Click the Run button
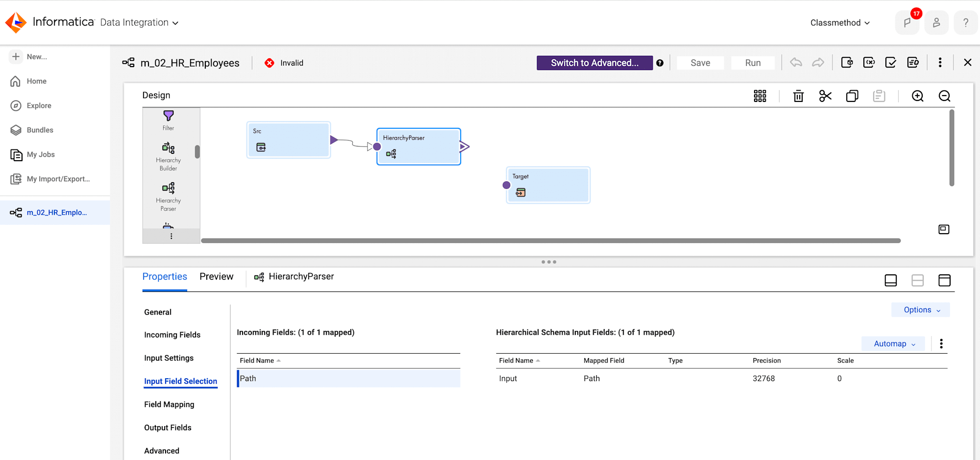Screen dimensions: 980x460 753,63
